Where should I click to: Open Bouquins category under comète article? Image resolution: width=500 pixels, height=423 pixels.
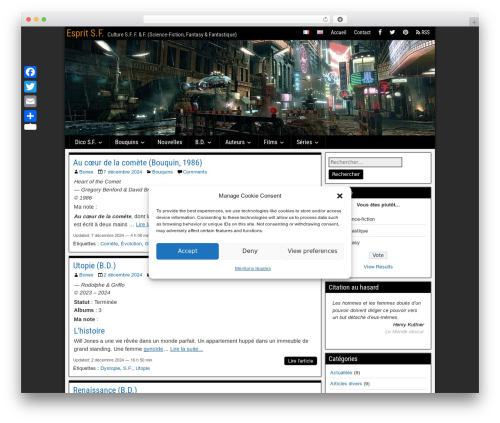[x=162, y=172]
